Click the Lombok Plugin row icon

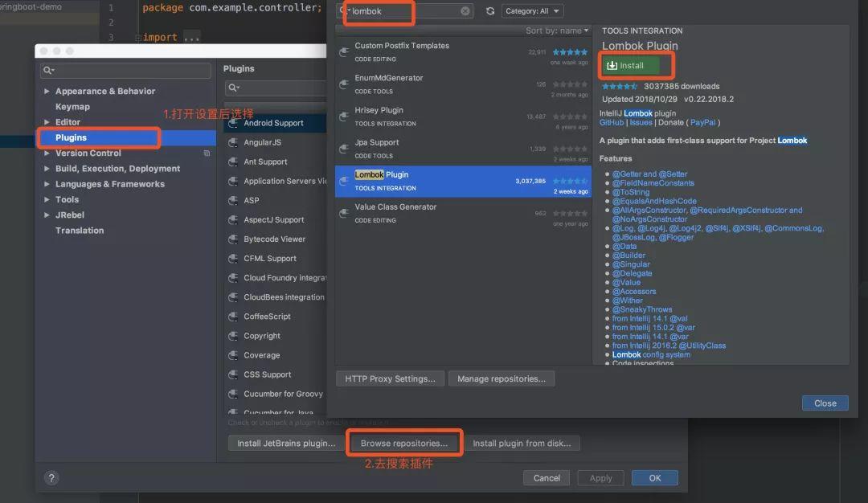pos(344,181)
